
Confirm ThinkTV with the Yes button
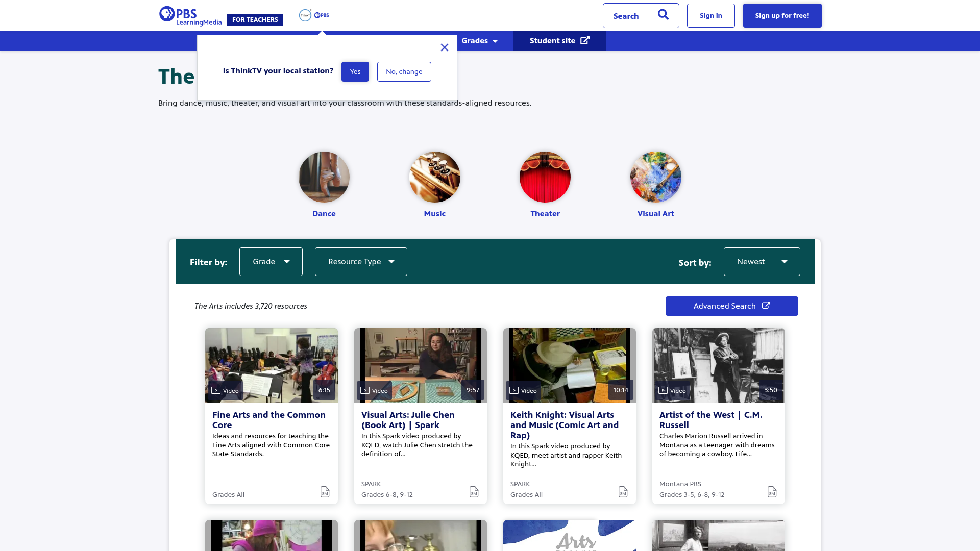coord(355,71)
